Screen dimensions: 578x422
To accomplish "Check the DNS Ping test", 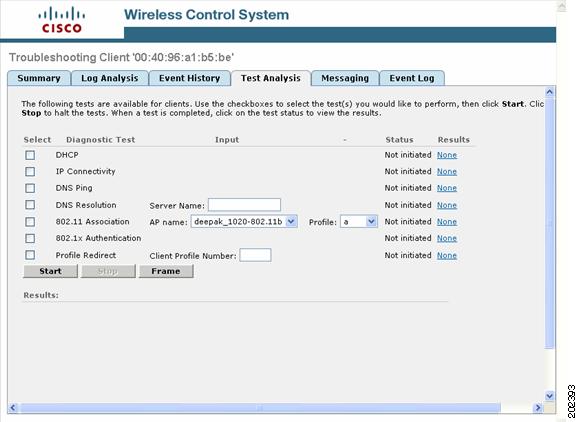I will [x=30, y=188].
